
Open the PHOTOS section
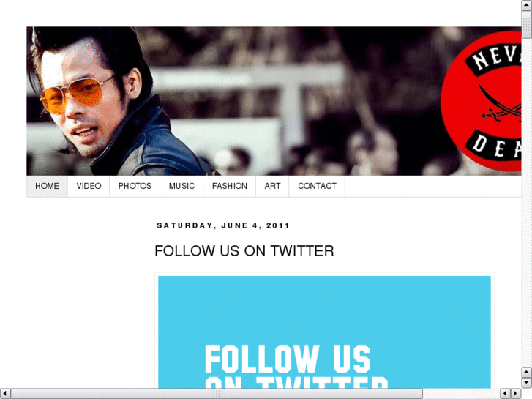point(135,186)
